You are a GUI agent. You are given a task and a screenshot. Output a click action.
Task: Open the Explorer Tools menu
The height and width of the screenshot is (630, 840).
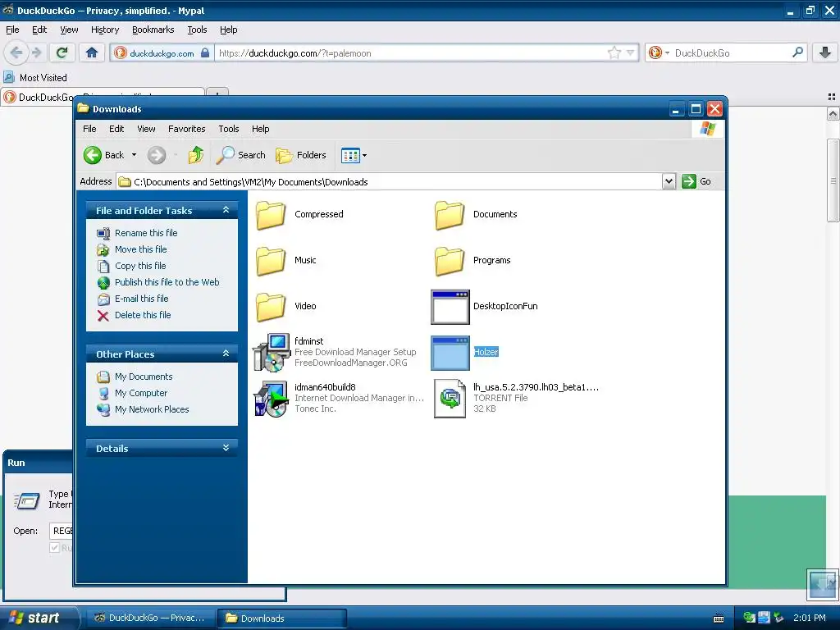(228, 129)
